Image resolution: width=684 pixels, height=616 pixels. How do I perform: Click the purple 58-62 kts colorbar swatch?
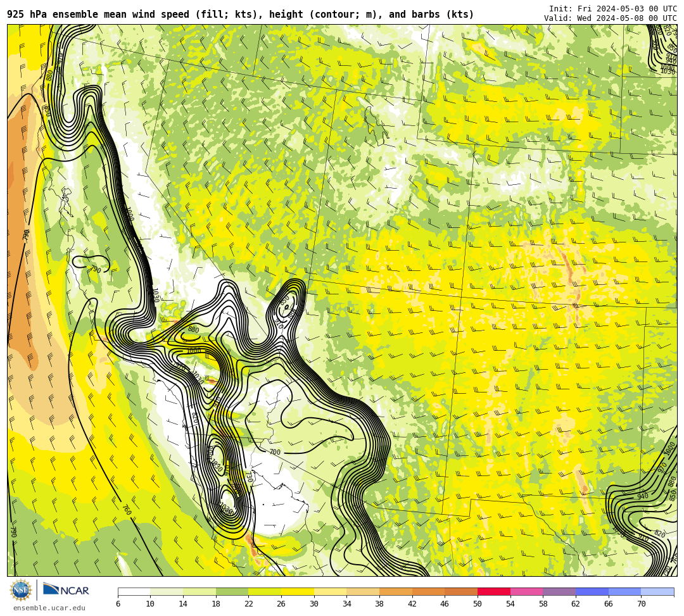click(x=559, y=591)
